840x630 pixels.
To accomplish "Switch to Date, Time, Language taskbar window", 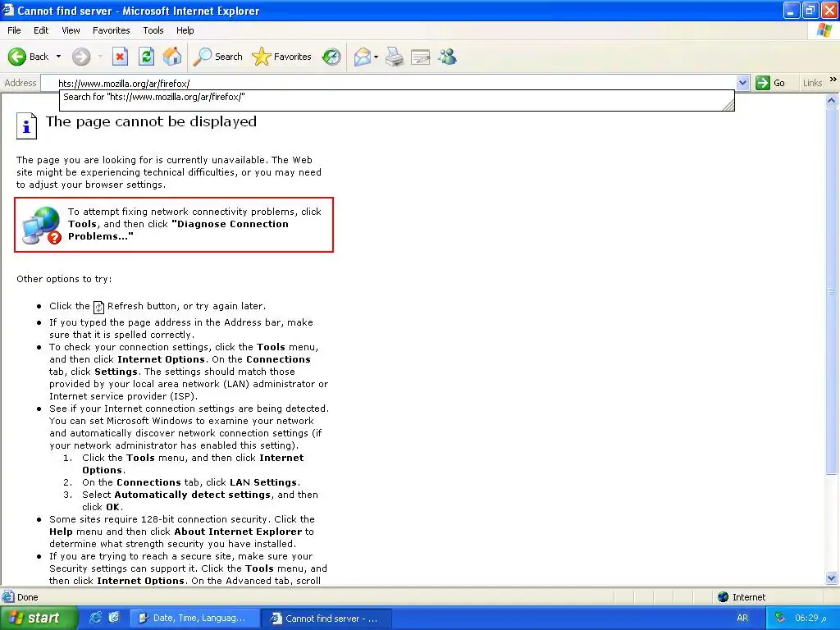I will click(194, 619).
